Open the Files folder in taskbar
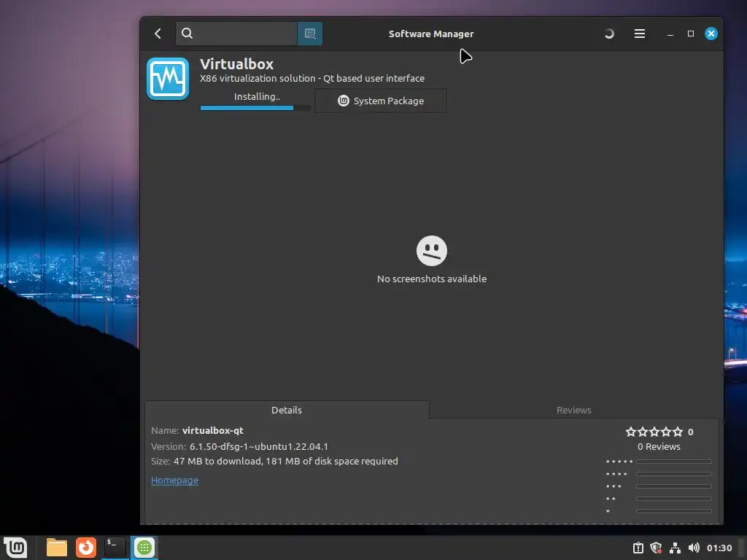The width and height of the screenshot is (747, 560). pyautogui.click(x=57, y=548)
